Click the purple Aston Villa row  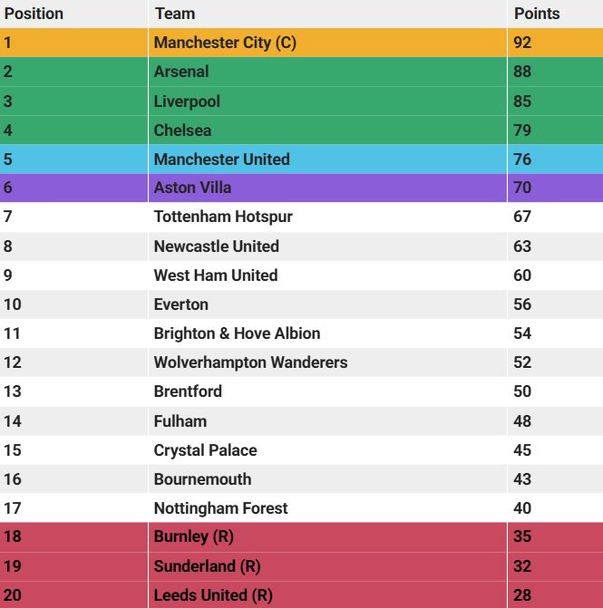point(301,188)
